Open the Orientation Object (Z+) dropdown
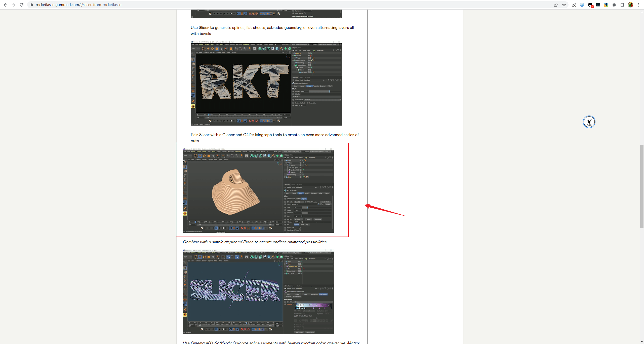Viewport: 644px width, 344px height. pos(299,202)
